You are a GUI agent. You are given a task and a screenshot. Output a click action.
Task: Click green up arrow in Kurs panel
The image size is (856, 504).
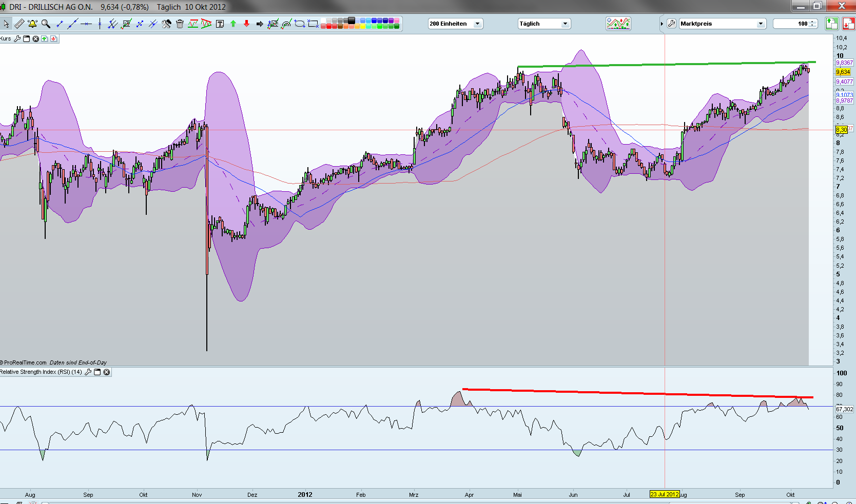45,38
